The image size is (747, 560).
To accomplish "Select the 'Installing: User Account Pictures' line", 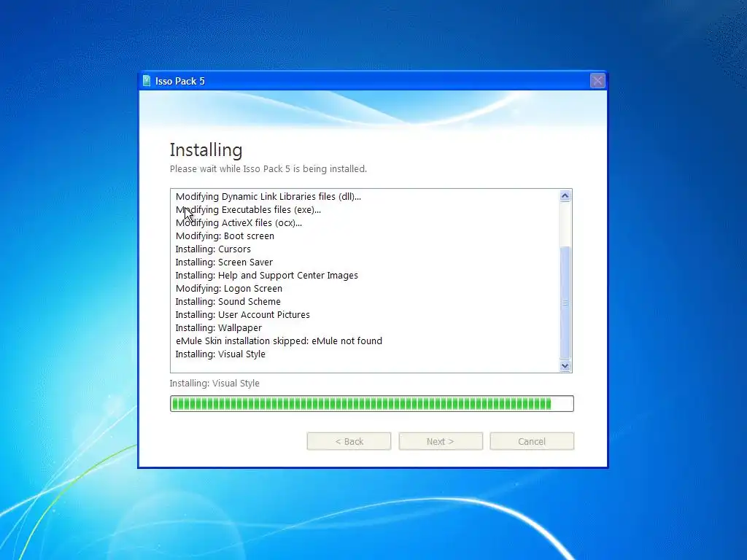I will [x=242, y=315].
